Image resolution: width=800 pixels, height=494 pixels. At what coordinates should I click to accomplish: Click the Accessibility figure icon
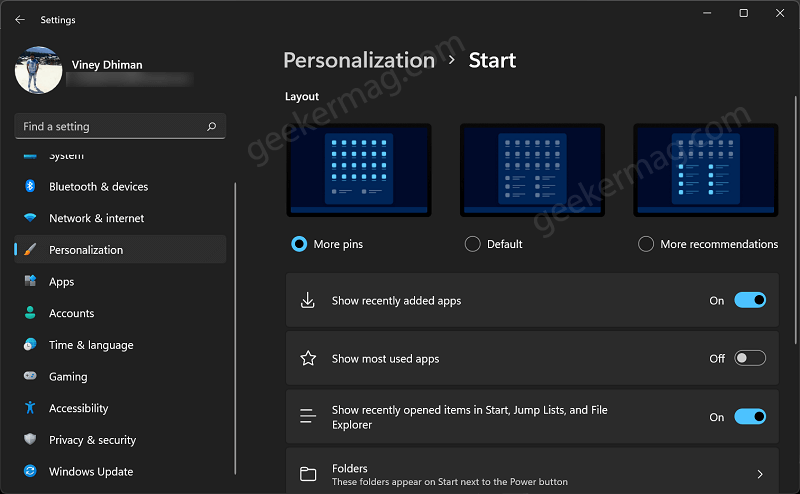tap(30, 408)
